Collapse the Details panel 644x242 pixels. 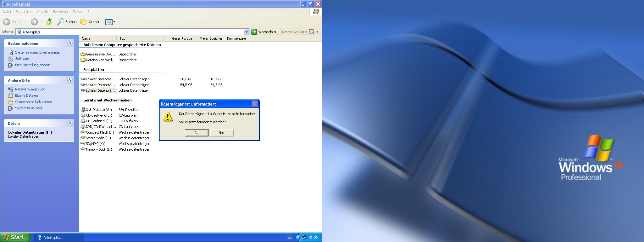pos(69,123)
